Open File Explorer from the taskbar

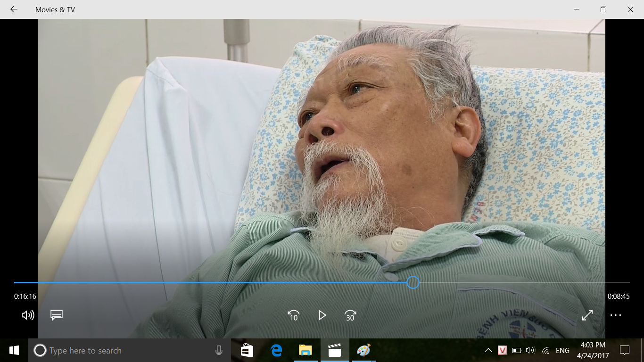(305, 350)
